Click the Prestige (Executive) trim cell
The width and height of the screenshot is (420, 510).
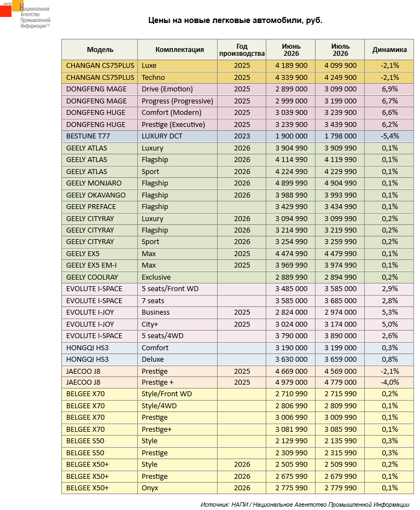tap(178, 125)
